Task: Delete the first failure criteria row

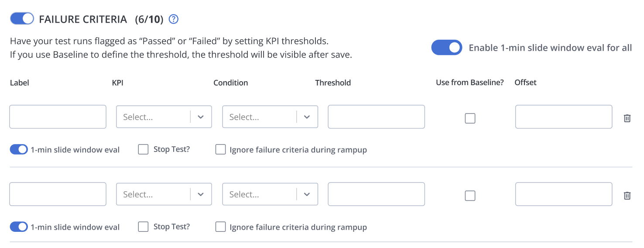Action: pyautogui.click(x=627, y=118)
